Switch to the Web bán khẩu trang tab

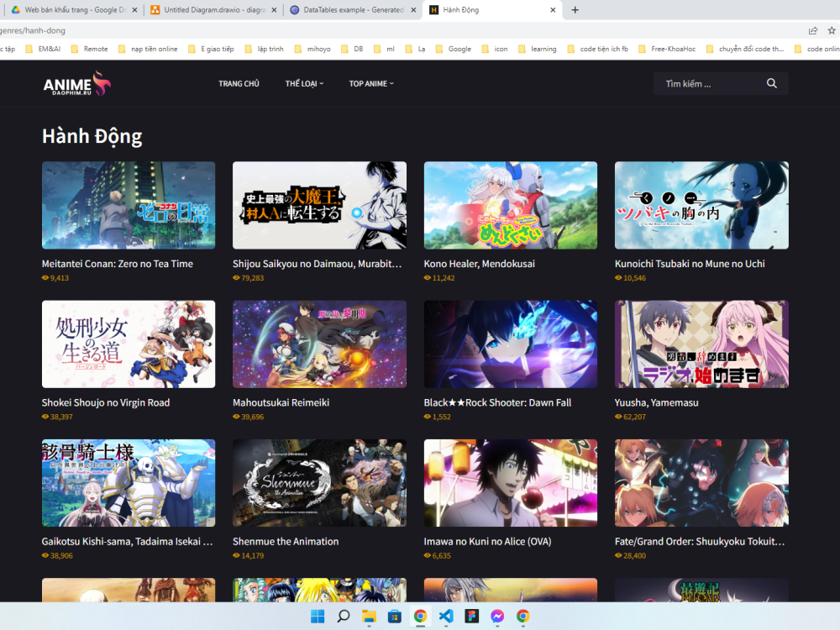pos(75,9)
